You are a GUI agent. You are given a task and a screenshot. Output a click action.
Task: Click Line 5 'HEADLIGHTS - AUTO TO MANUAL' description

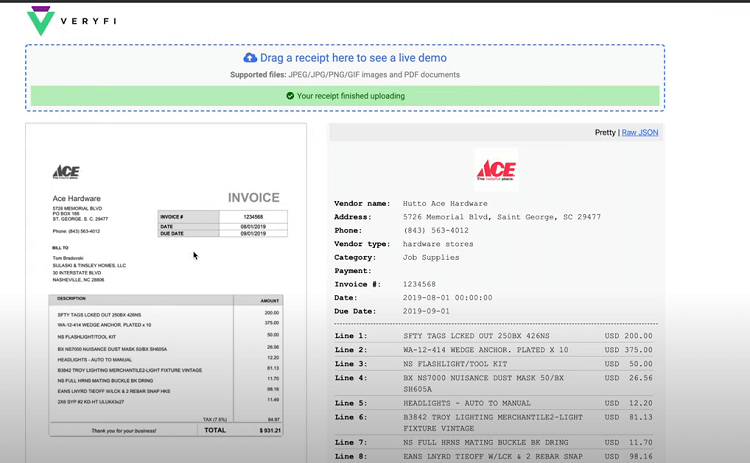click(466, 403)
